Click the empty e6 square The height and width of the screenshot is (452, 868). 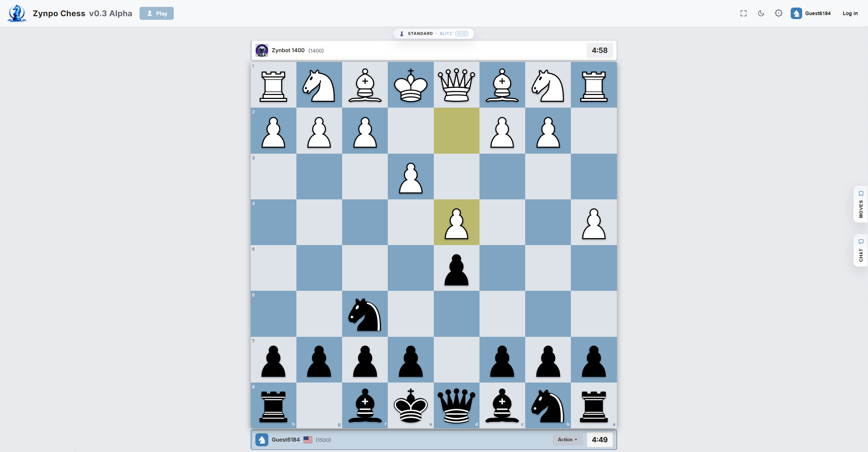[411, 314]
